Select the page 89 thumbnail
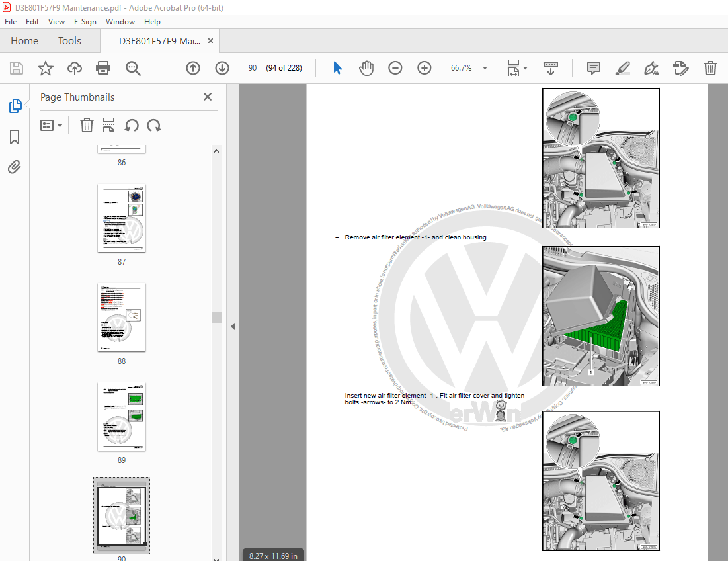Viewport: 728px width, 561px height. click(x=121, y=417)
